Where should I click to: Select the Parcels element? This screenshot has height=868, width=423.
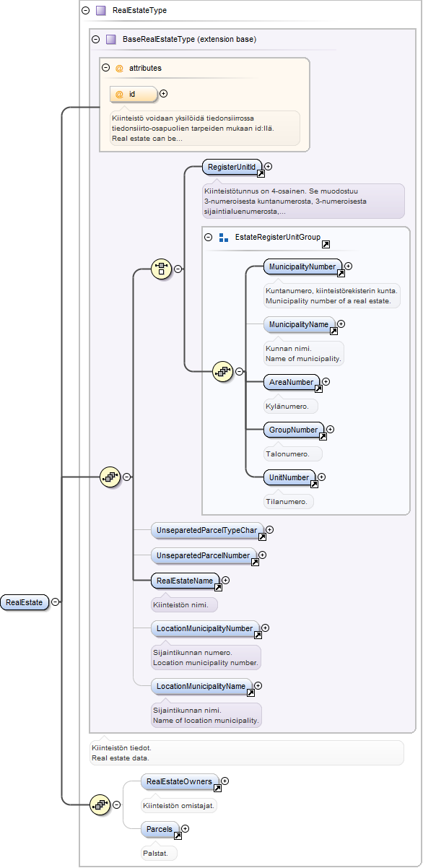coord(160,830)
